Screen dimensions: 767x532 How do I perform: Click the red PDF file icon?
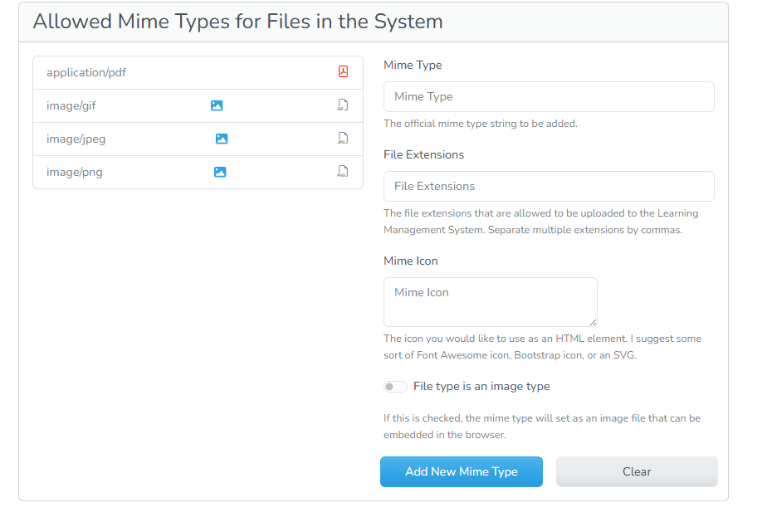(x=343, y=72)
